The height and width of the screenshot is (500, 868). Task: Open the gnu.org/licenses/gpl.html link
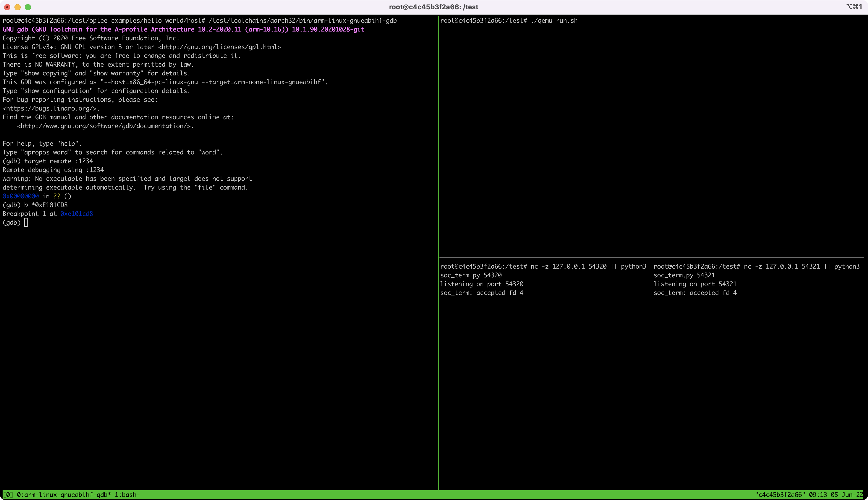pos(220,47)
